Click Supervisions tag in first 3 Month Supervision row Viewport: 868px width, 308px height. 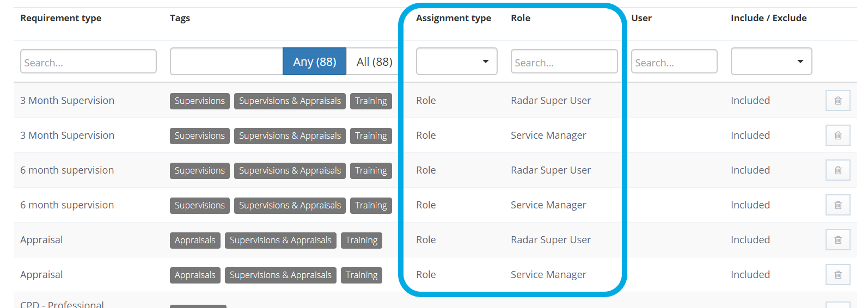[200, 101]
